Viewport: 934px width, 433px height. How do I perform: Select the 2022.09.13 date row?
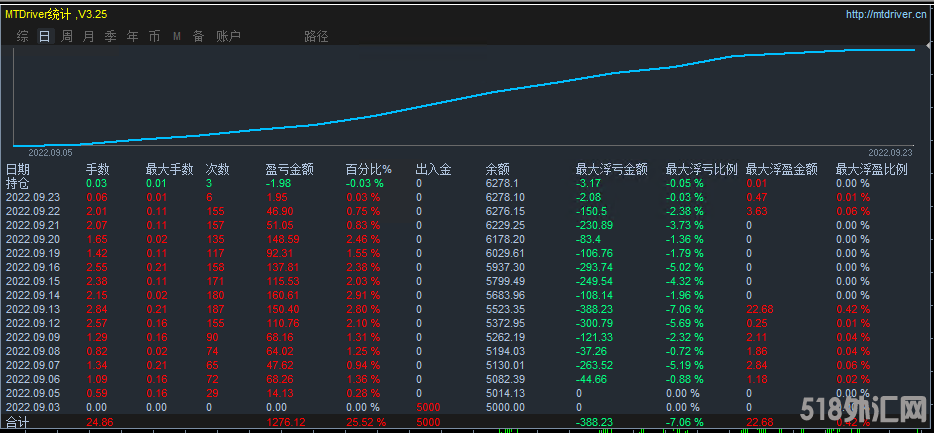[33, 310]
